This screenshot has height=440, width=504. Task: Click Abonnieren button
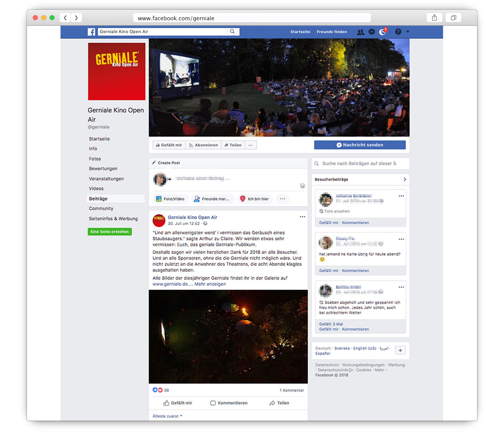click(203, 145)
